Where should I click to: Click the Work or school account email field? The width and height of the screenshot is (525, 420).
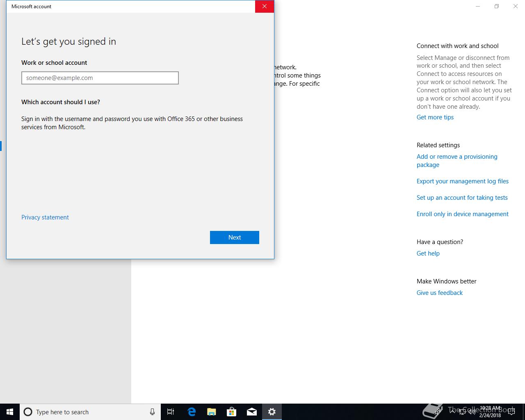[100, 78]
